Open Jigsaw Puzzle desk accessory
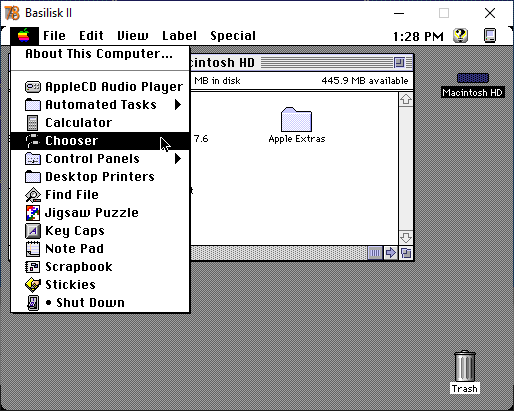Viewport: 514px width, 411px height. click(x=100, y=213)
